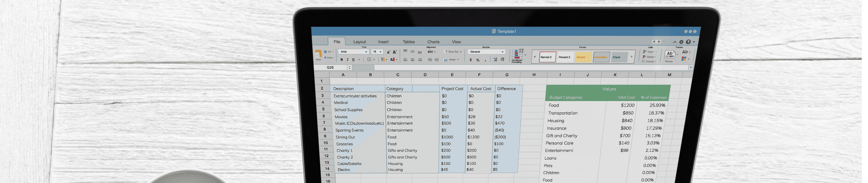Open the Insert tab

click(x=383, y=42)
